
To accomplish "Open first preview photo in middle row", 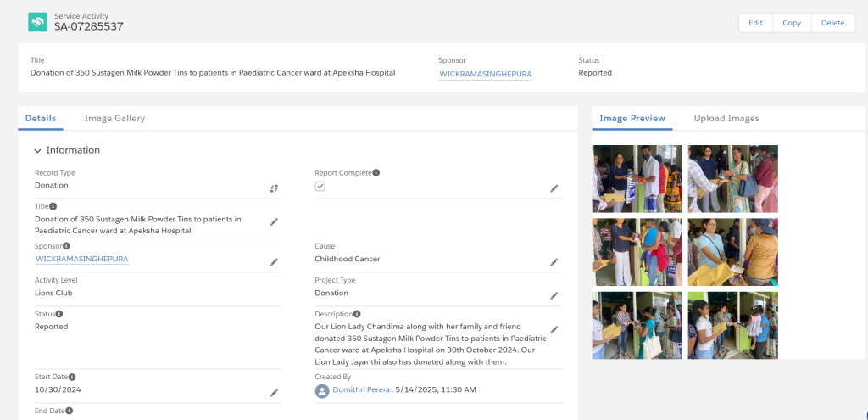I will (637, 252).
